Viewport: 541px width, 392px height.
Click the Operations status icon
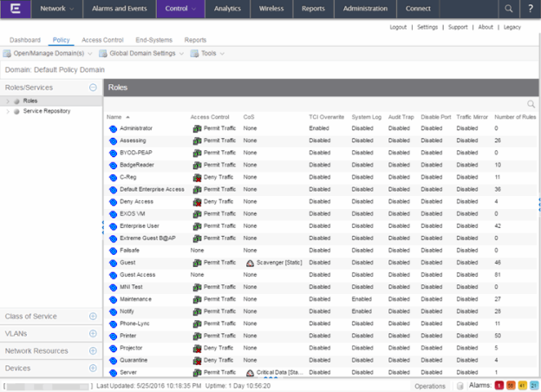pos(460,386)
